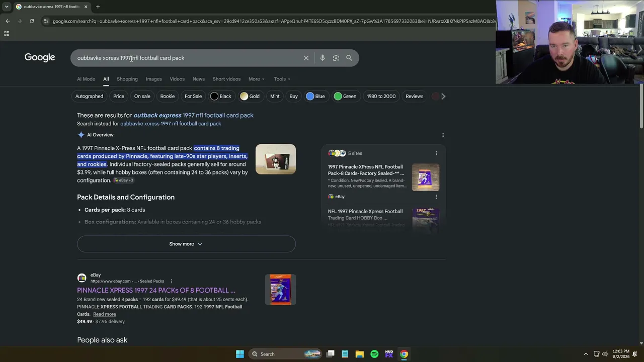Click the Windows taskbar Search box
644x362 pixels.
tap(286, 354)
